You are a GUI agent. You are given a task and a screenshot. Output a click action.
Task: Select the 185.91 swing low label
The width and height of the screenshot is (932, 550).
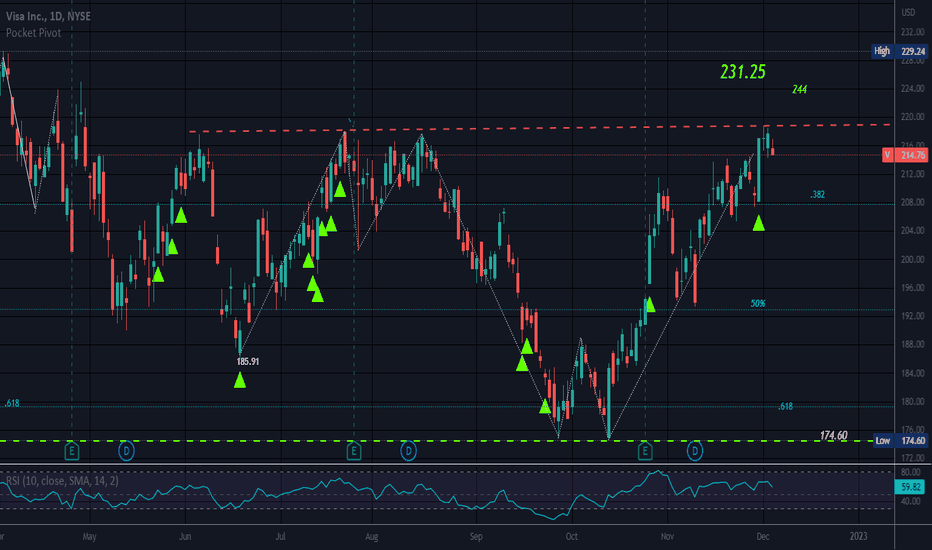tap(248, 362)
